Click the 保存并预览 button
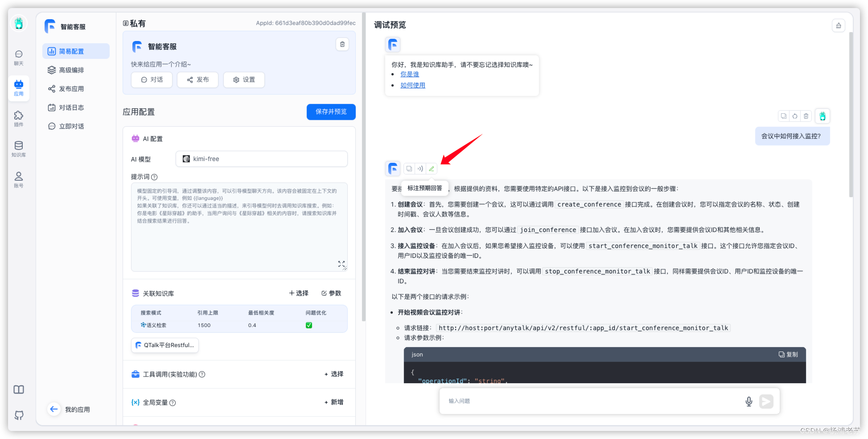 click(331, 112)
